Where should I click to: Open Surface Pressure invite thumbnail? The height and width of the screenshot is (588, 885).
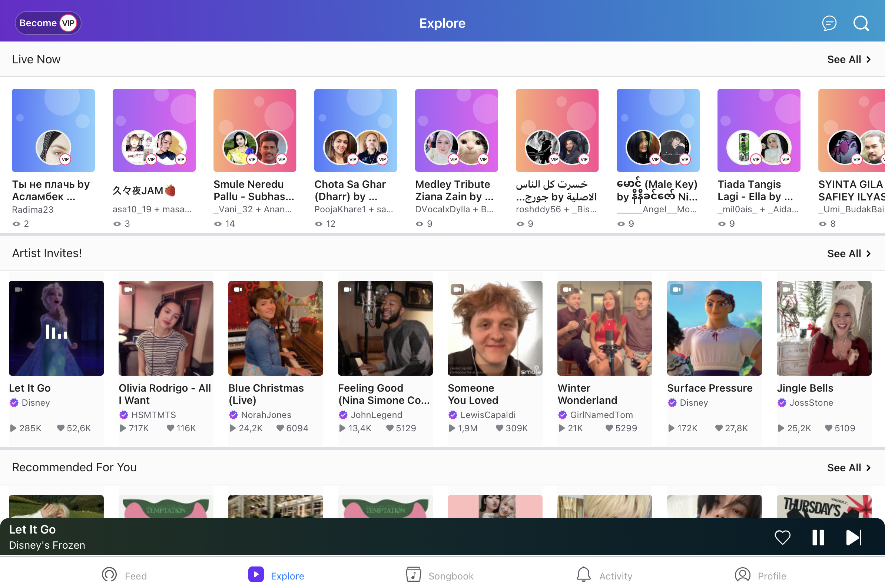pos(715,328)
